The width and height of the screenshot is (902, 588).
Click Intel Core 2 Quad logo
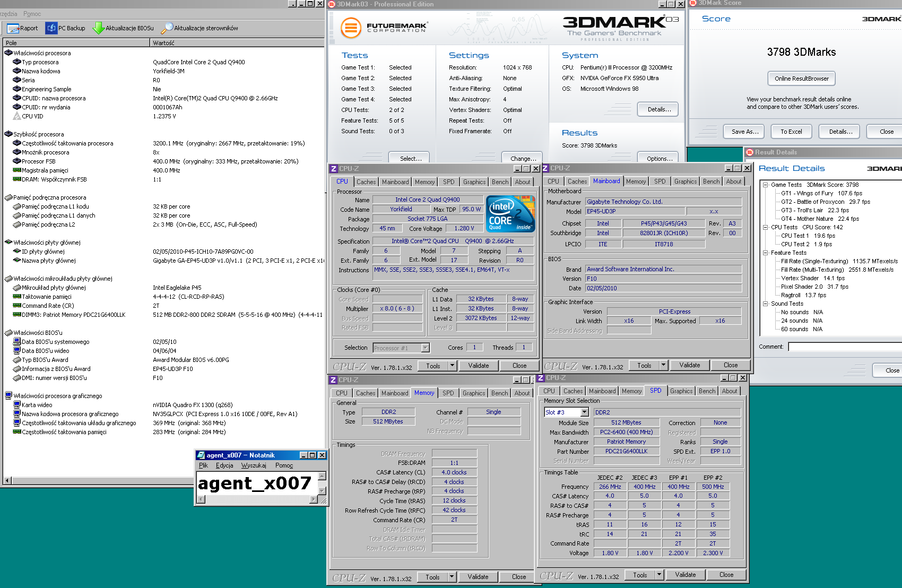(x=510, y=213)
